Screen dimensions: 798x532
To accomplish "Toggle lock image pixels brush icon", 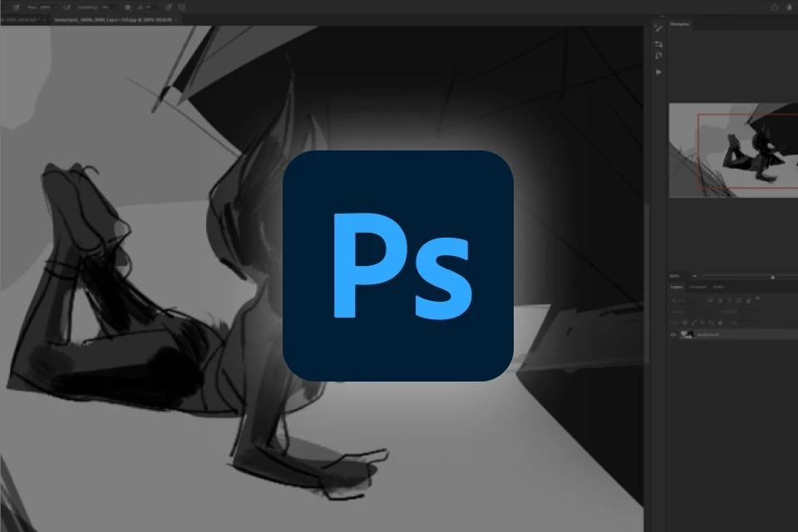I will pyautogui.click(x=693, y=323).
